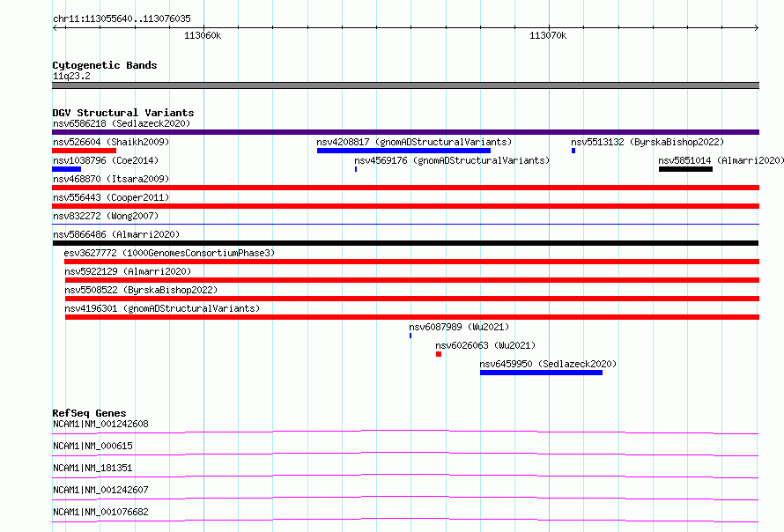Select the purple nsv6586218 variant bar
The image size is (784, 532).
click(x=405, y=132)
